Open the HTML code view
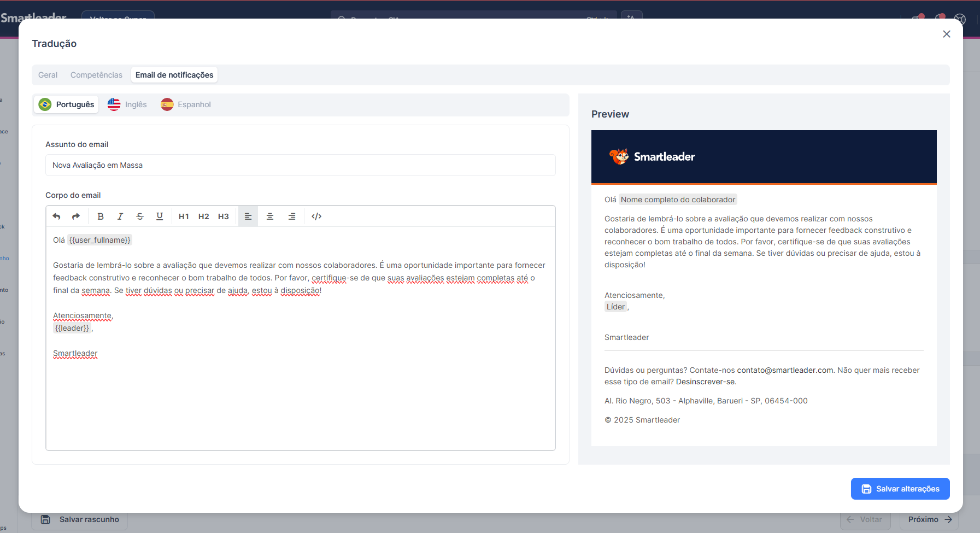This screenshot has height=533, width=980. [x=316, y=216]
